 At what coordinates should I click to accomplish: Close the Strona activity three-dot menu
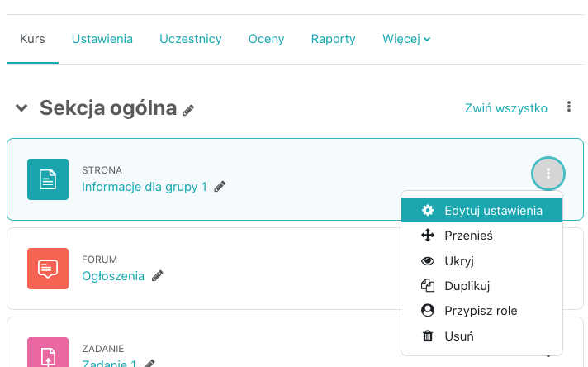(548, 174)
